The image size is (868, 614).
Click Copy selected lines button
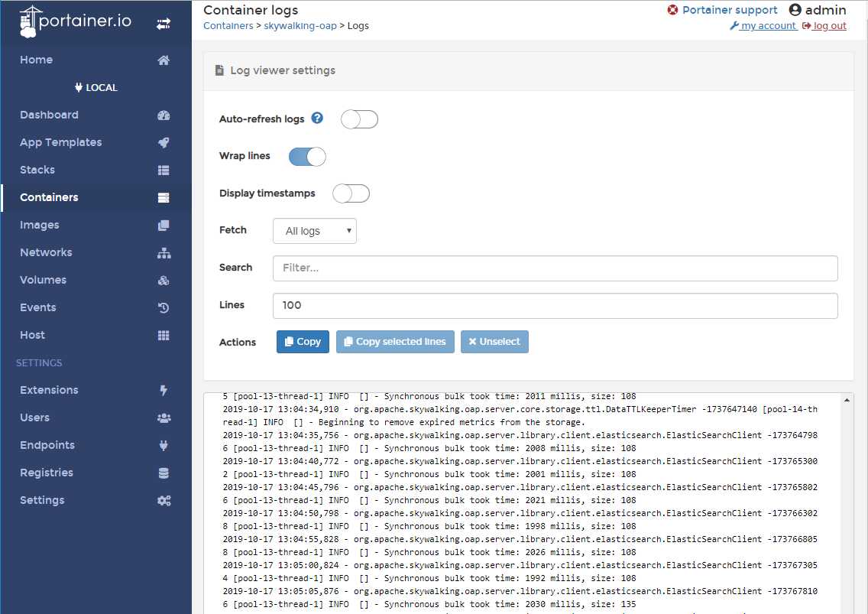[395, 342]
